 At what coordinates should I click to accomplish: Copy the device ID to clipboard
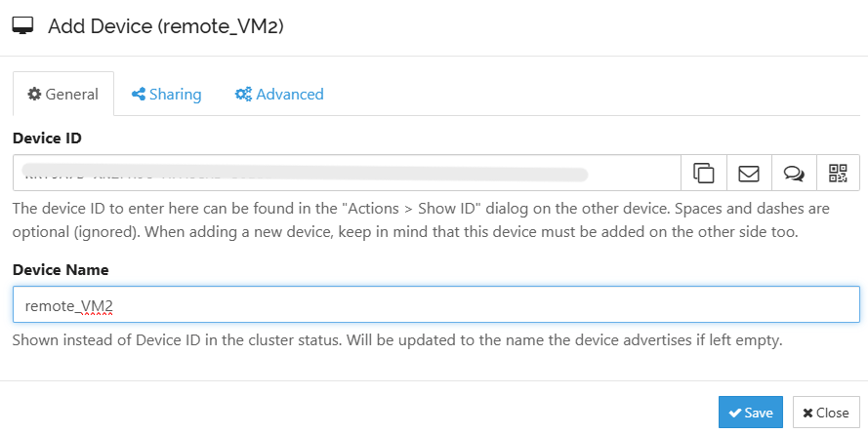point(703,174)
